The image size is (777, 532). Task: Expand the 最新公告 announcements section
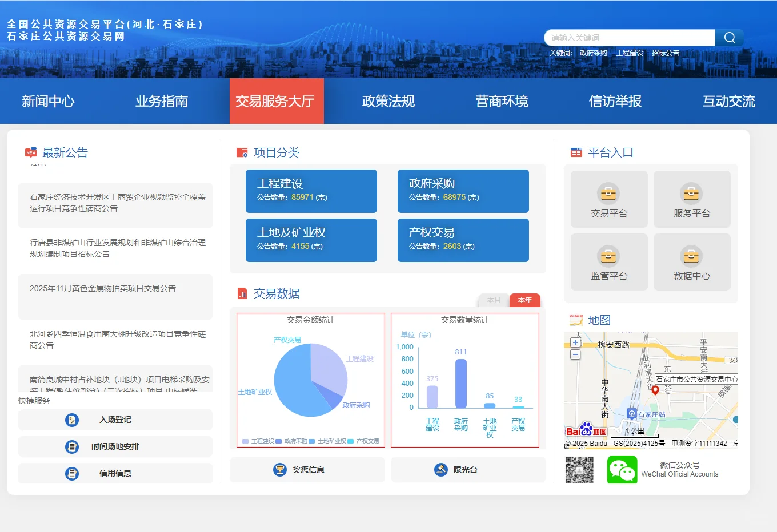63,152
